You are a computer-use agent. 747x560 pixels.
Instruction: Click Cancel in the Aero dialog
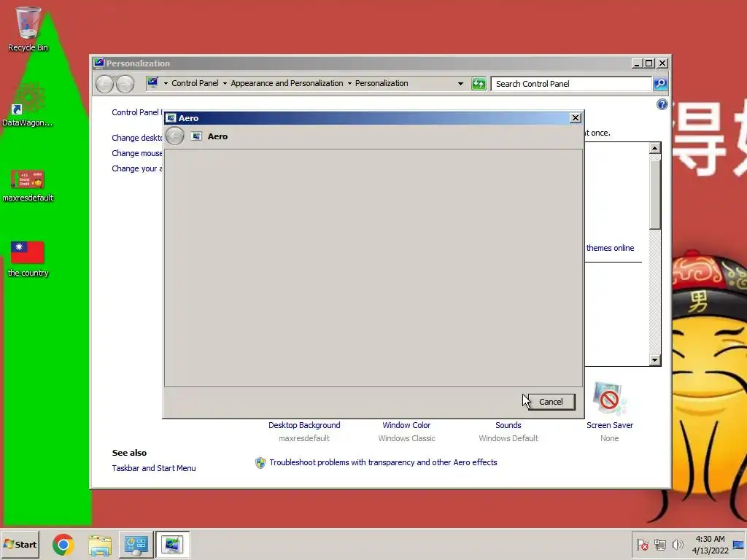click(551, 402)
